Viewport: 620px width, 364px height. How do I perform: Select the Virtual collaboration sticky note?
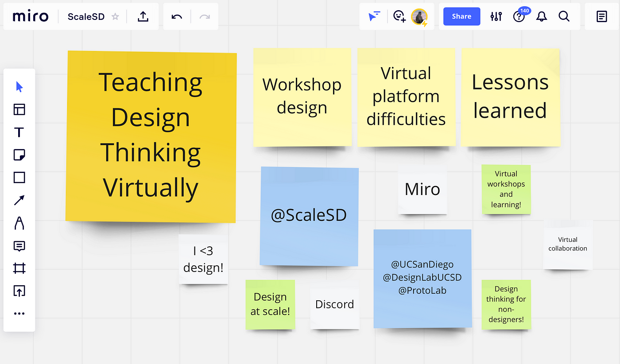(568, 244)
